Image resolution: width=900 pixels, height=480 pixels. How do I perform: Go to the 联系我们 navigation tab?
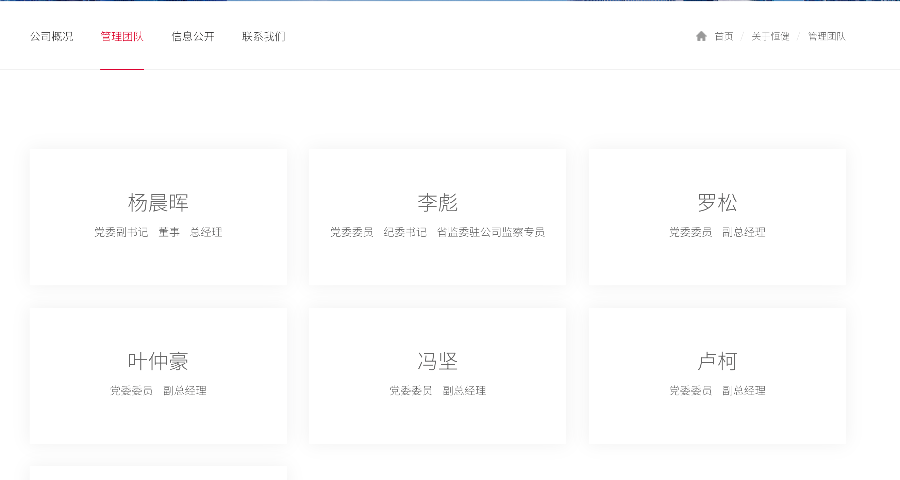(x=264, y=36)
